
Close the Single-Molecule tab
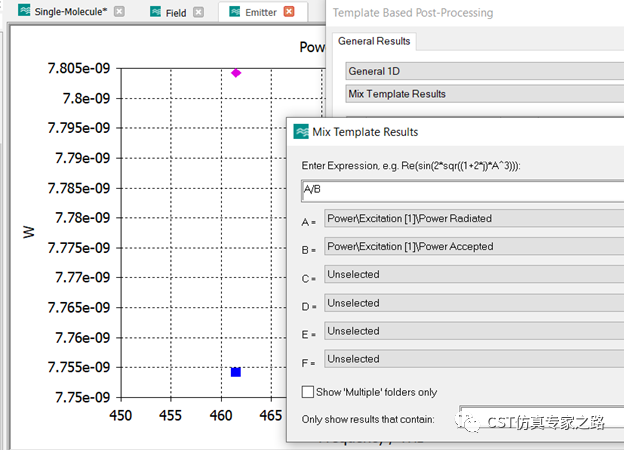pyautogui.click(x=120, y=12)
